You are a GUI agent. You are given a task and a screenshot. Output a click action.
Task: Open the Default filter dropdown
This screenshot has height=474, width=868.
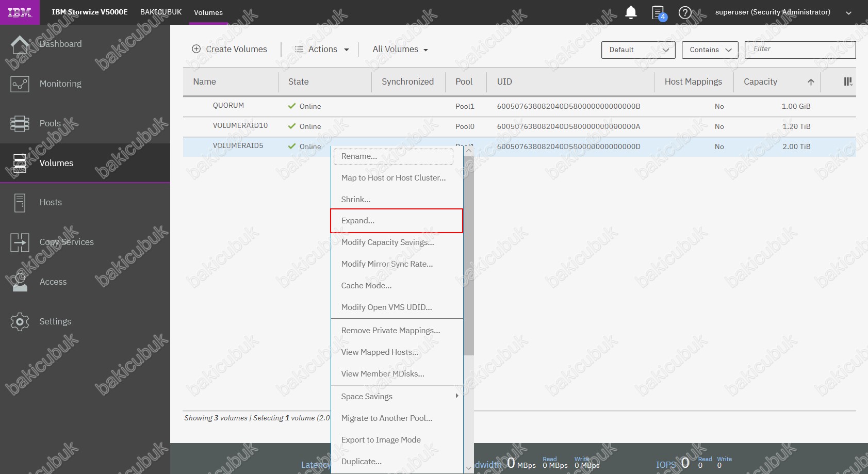(638, 50)
